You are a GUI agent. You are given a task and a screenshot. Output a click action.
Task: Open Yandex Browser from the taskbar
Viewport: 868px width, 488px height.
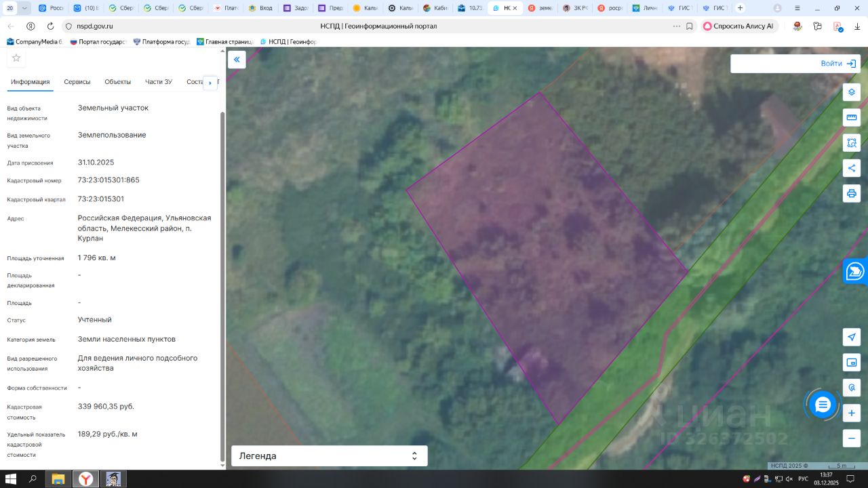tap(85, 479)
